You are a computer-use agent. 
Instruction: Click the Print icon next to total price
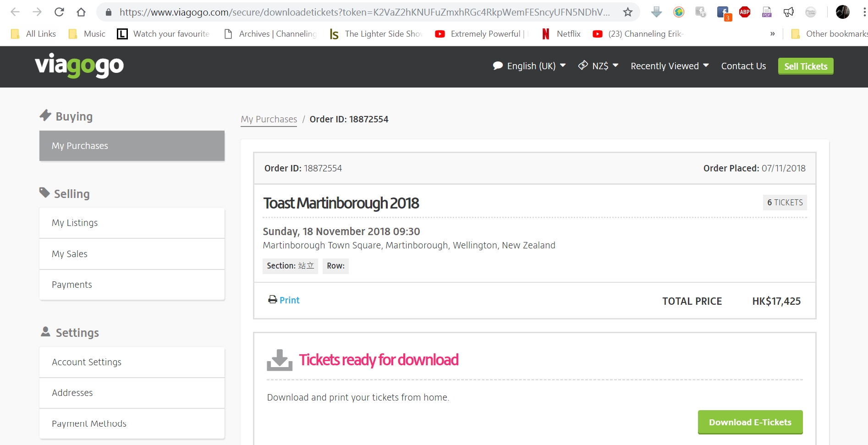click(272, 300)
